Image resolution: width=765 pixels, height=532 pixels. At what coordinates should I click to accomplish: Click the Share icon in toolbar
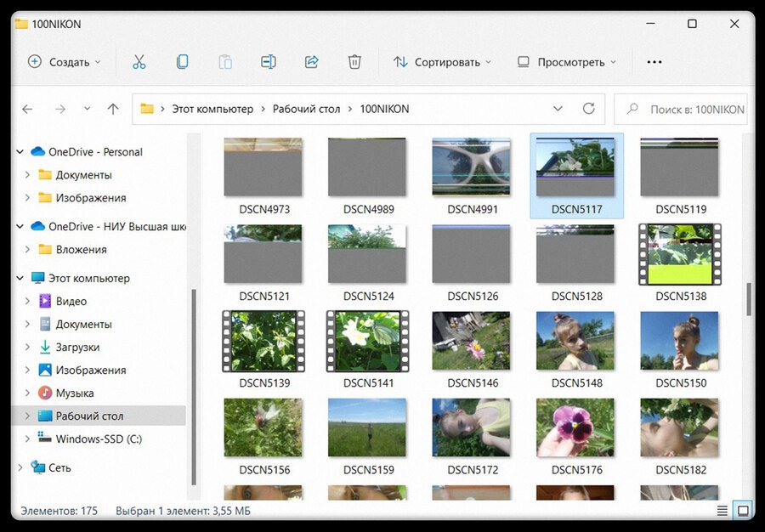point(311,62)
